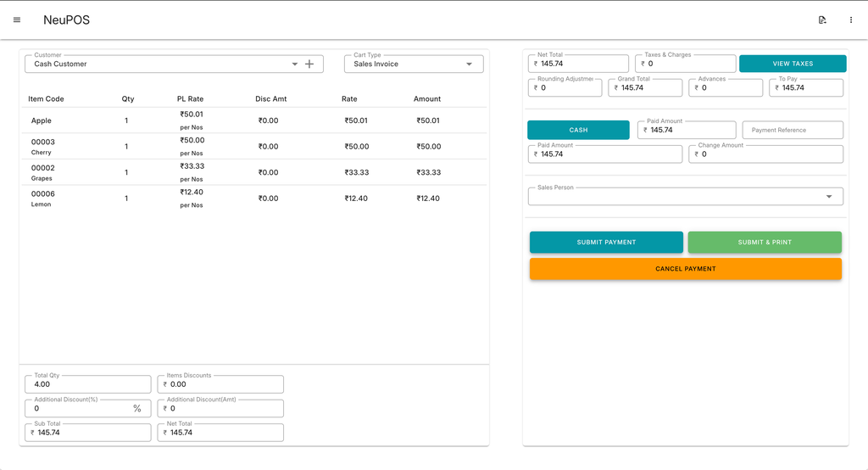Click the Additional Discount(Amt) field
The width and height of the screenshot is (868, 470).
pyautogui.click(x=220, y=408)
